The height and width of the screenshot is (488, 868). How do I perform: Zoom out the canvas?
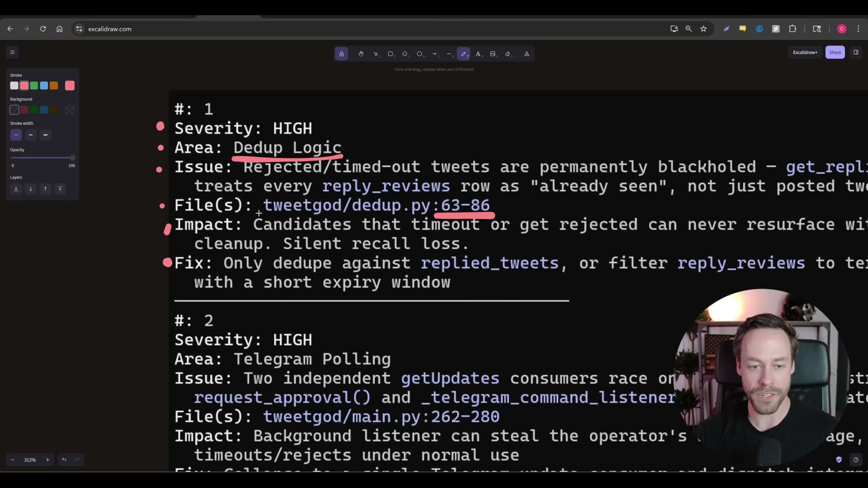pos(13,460)
